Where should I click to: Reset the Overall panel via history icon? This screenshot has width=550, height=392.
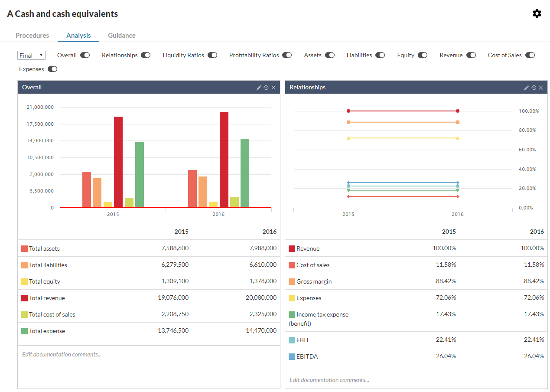(266, 87)
